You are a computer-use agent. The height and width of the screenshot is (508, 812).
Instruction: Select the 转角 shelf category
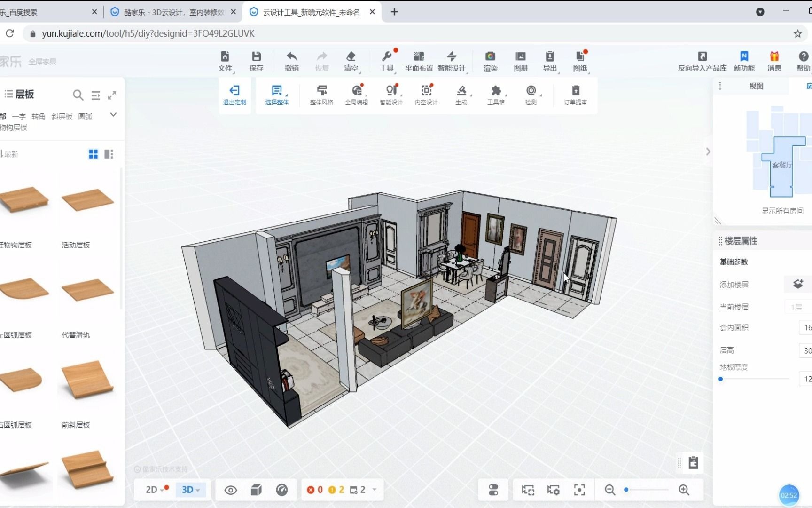pyautogui.click(x=39, y=117)
